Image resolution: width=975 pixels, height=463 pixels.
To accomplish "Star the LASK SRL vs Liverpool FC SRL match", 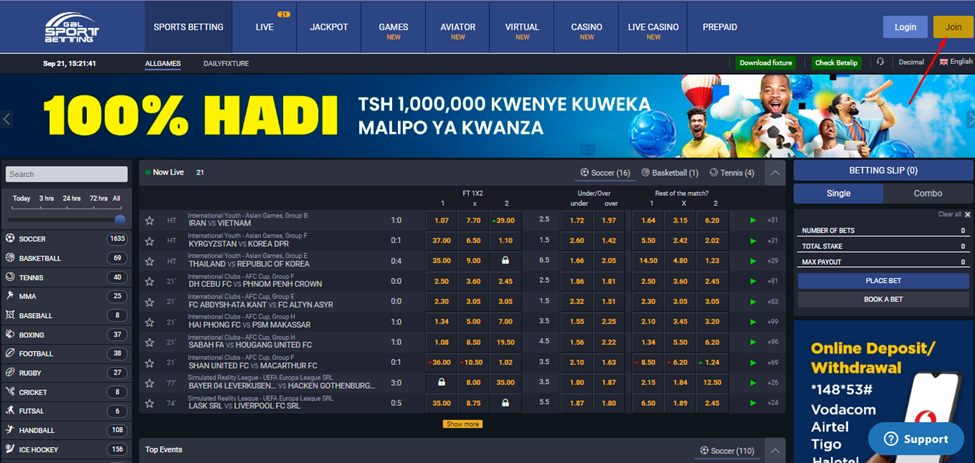I will [149, 403].
